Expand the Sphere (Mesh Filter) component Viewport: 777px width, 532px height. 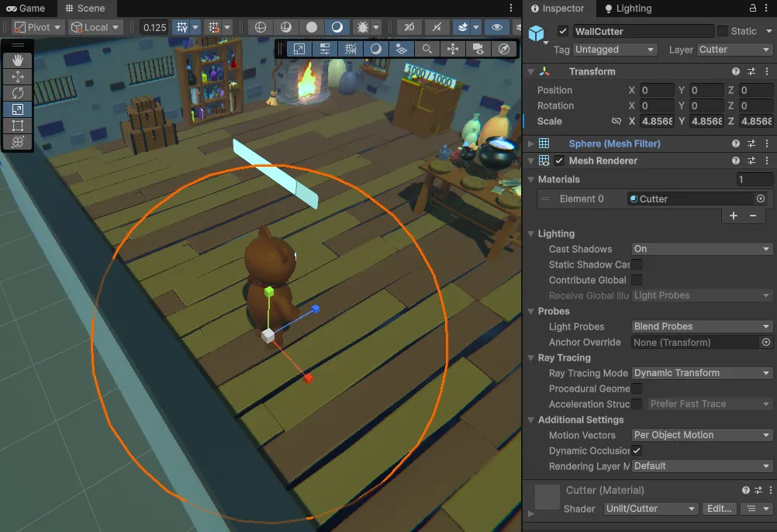point(531,143)
